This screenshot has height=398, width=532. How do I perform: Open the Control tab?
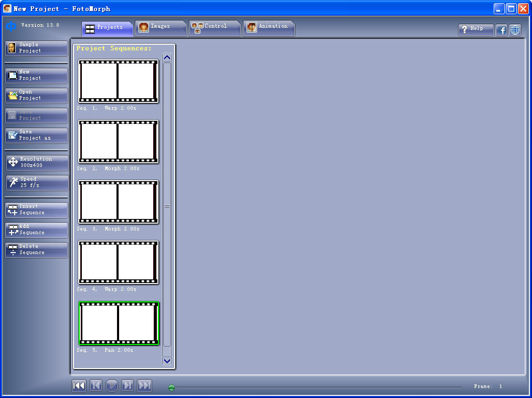click(215, 27)
